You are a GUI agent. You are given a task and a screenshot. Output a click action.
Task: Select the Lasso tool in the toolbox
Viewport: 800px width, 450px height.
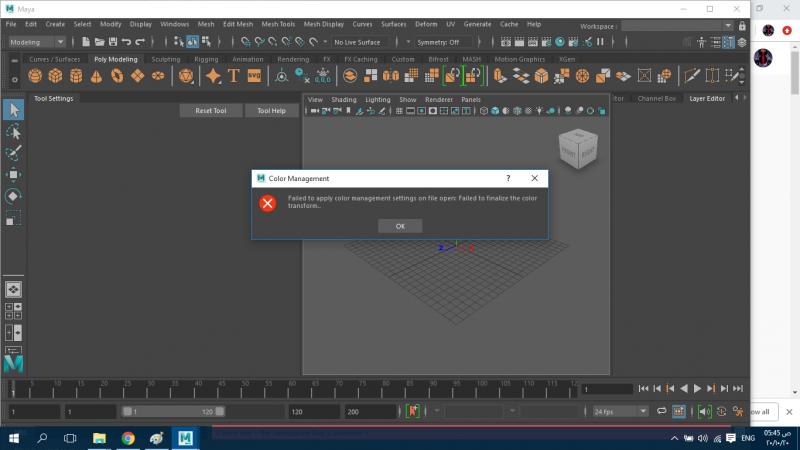(13, 132)
